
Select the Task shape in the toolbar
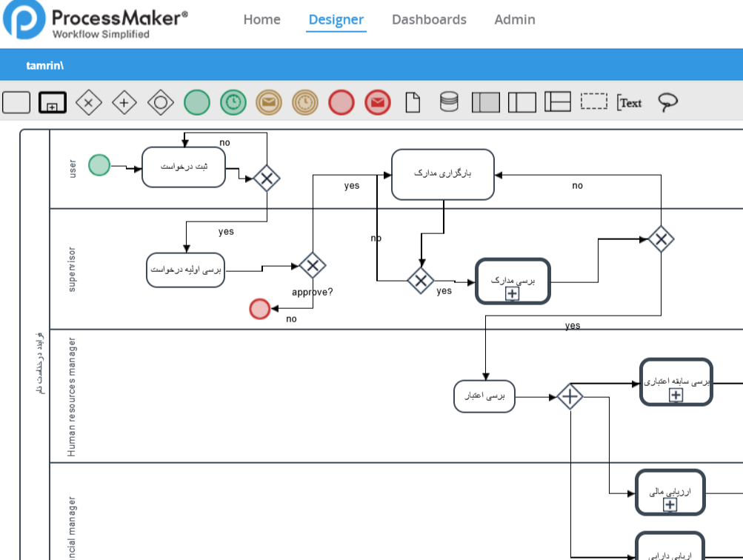pyautogui.click(x=16, y=102)
